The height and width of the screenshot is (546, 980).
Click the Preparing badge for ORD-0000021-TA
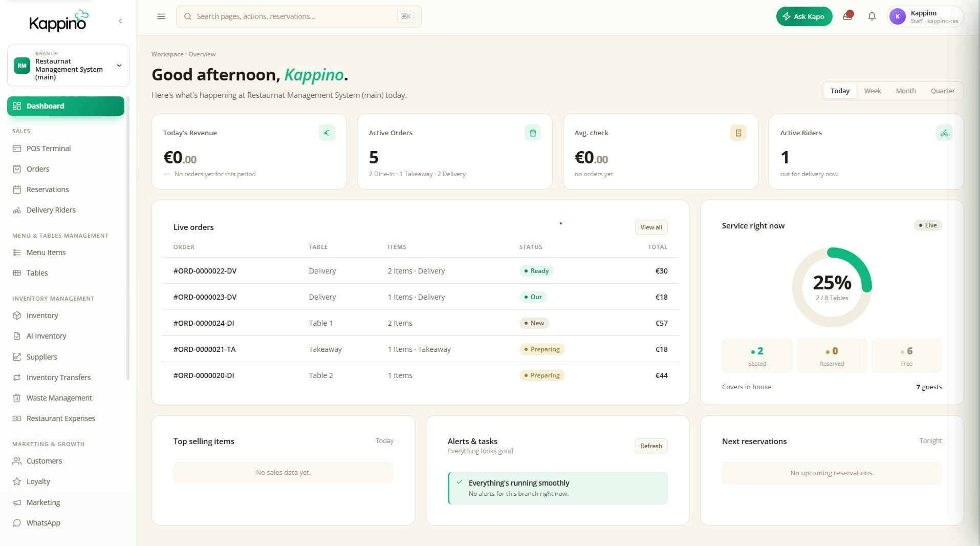pyautogui.click(x=542, y=349)
